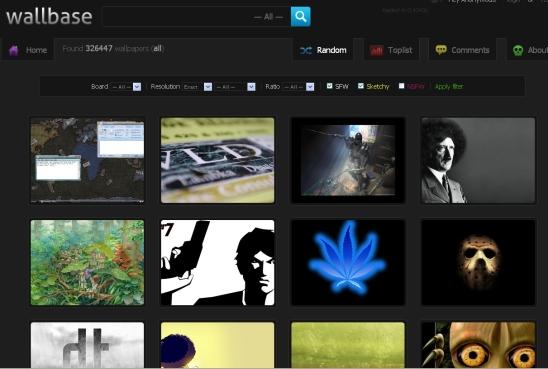
Task: Open the search category All selector
Action: click(268, 17)
